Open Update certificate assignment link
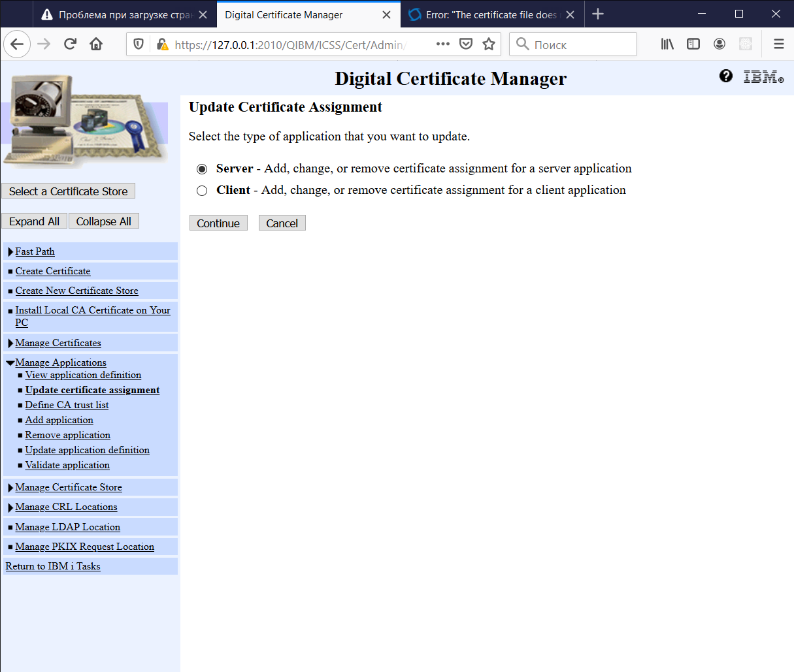 (92, 390)
